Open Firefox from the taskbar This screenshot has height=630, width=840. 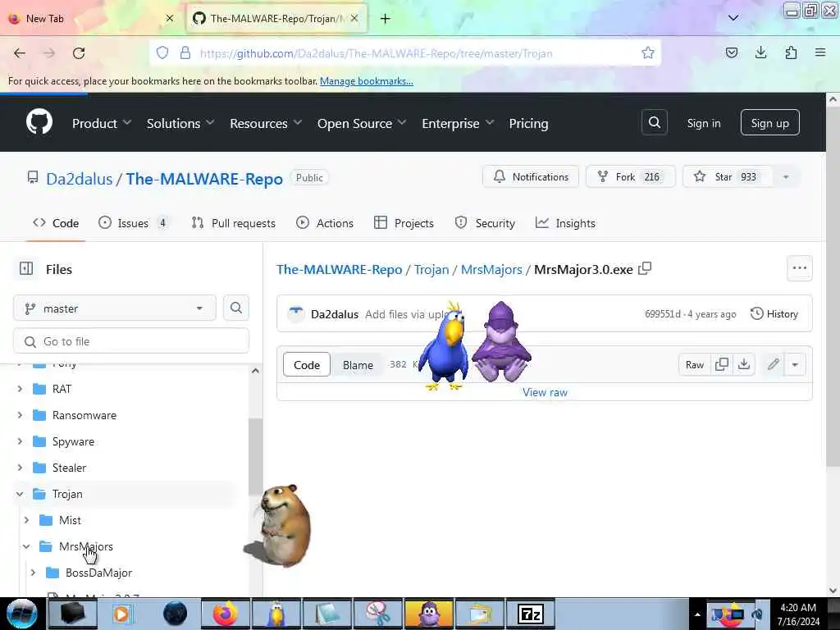click(x=226, y=614)
